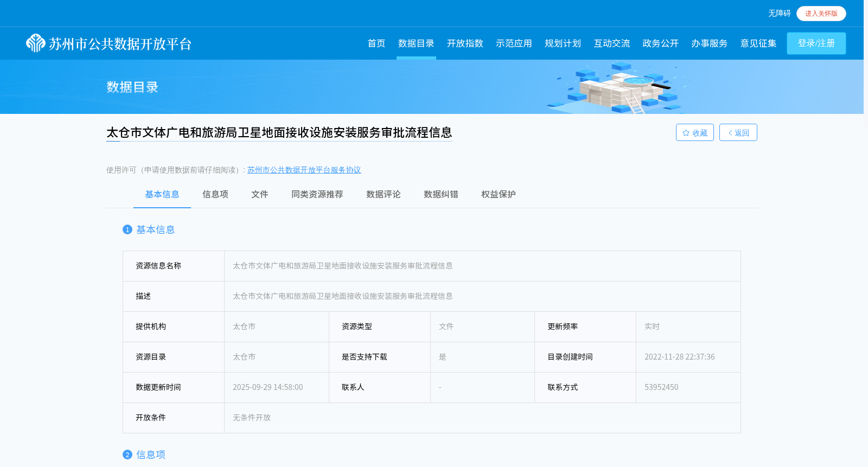Click the 资源信息名称 value cell
The width and height of the screenshot is (868, 467).
pyautogui.click(x=482, y=266)
